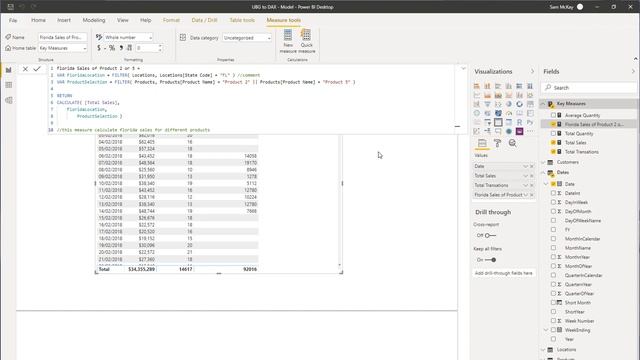The width and height of the screenshot is (640, 360).
Task: Select the R script visual
Action: point(519,122)
